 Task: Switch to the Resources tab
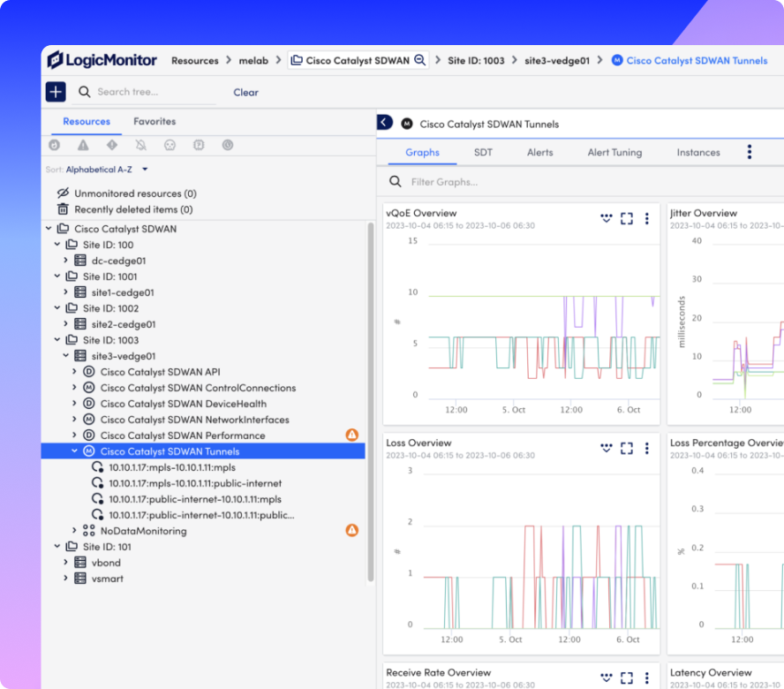87,121
